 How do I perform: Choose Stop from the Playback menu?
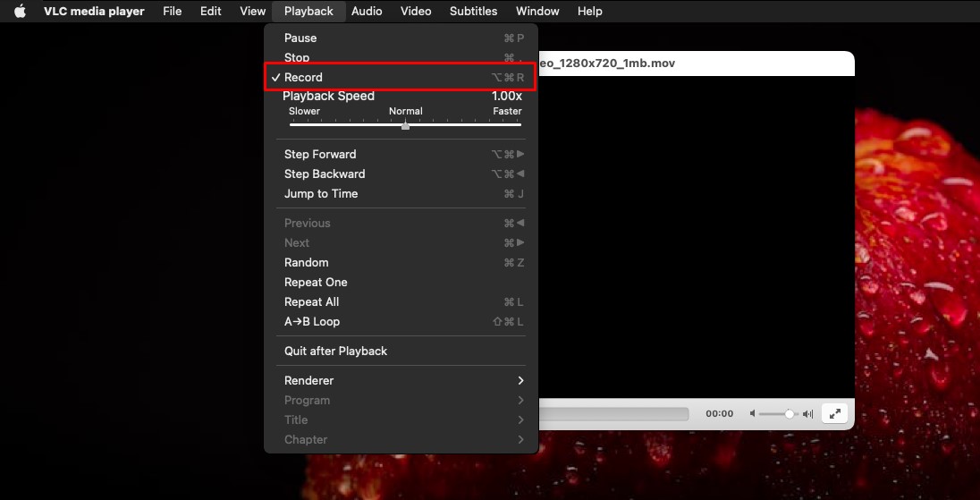pyautogui.click(x=401, y=57)
